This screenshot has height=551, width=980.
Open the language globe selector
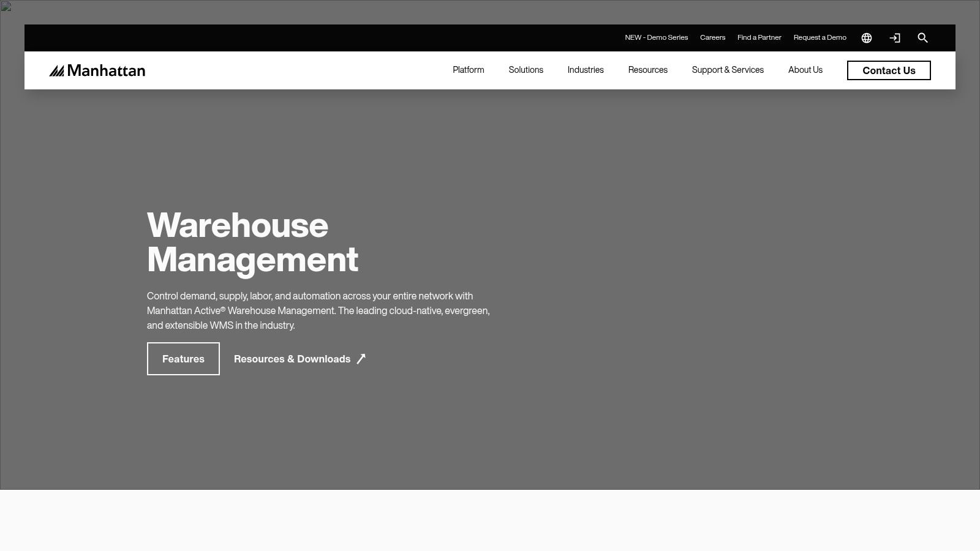867,38
